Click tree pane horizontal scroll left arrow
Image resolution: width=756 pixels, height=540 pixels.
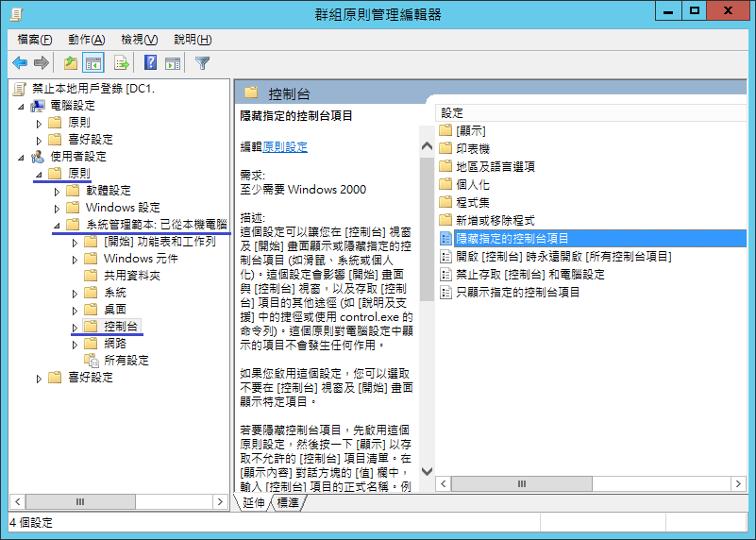pos(17,501)
